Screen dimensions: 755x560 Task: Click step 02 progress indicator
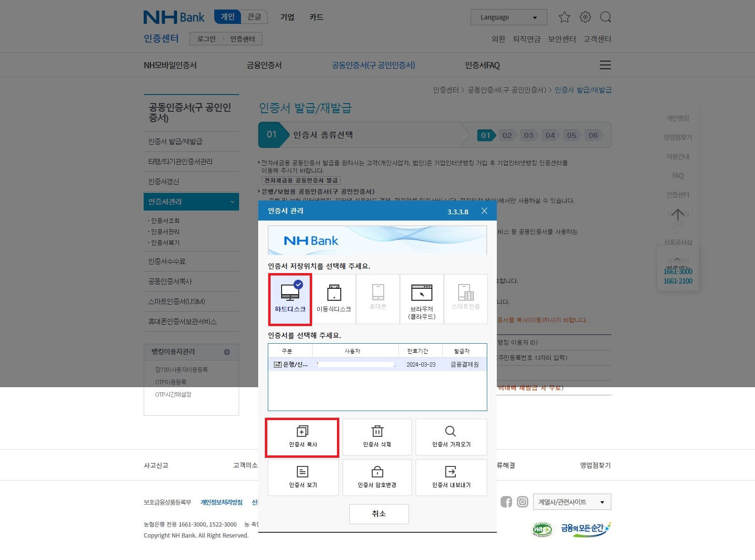pos(507,135)
